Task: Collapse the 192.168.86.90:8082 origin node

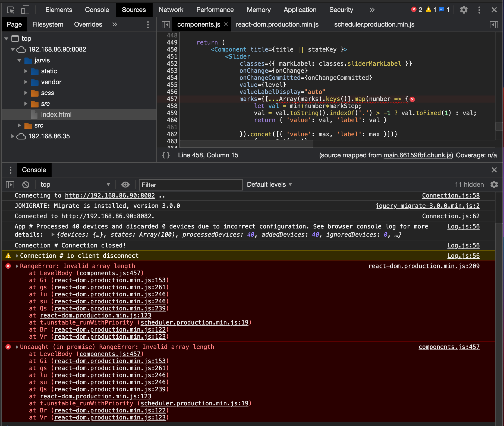Action: pos(13,50)
